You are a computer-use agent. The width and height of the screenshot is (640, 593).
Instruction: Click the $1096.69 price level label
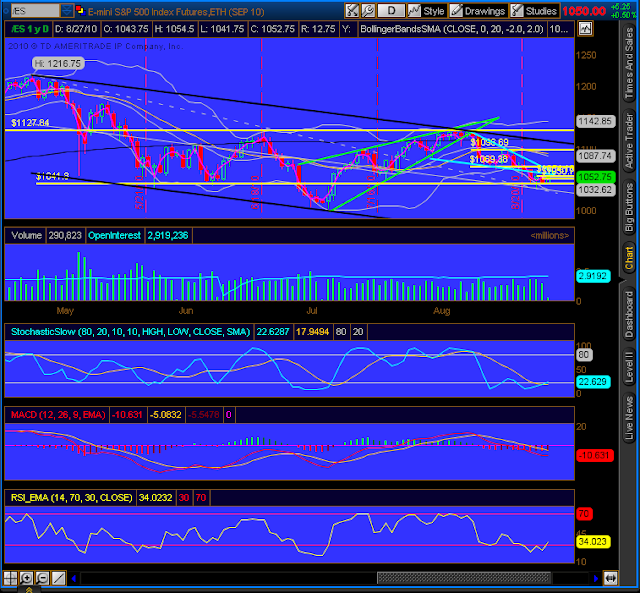(x=489, y=142)
